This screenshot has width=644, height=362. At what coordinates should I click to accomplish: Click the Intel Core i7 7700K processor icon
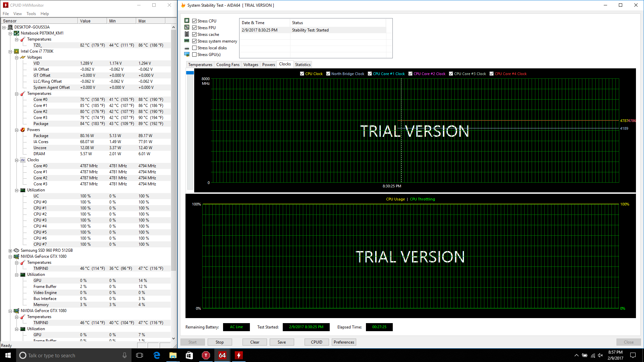coord(16,51)
